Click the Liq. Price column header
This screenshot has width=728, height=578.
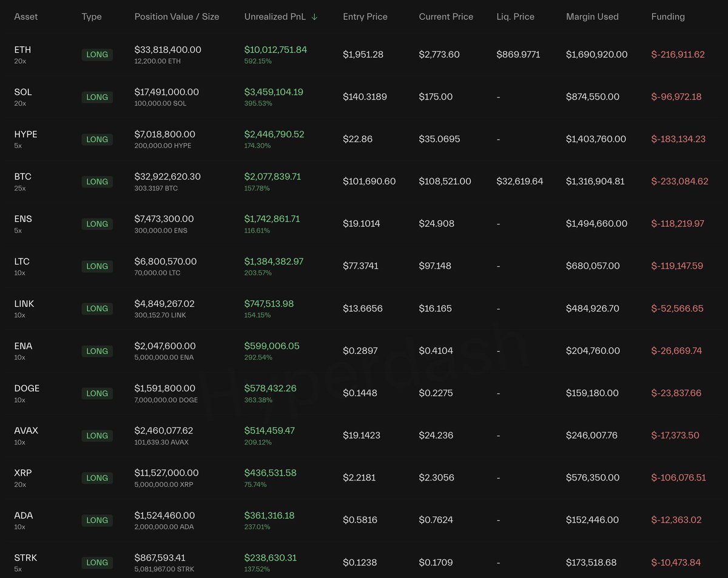(515, 17)
